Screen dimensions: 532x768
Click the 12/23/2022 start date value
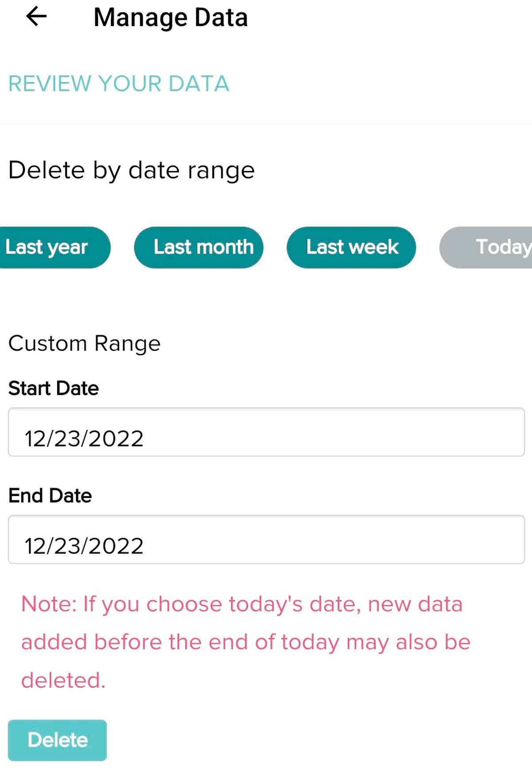pyautogui.click(x=83, y=438)
